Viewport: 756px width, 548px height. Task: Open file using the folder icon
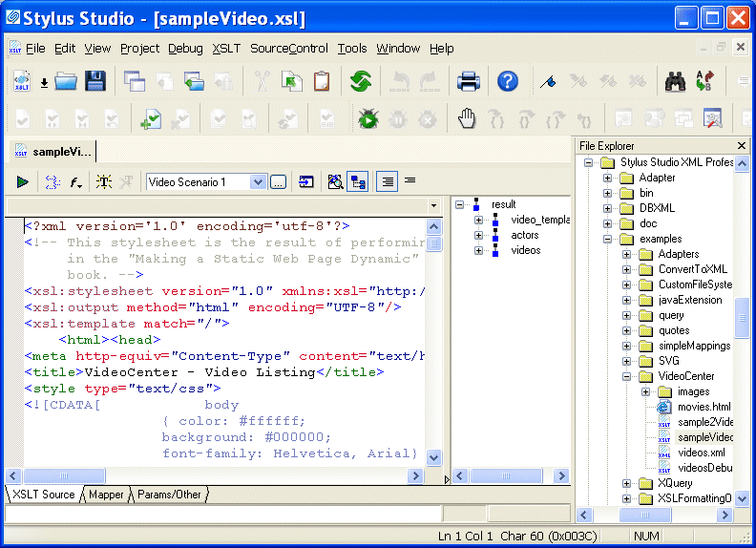(x=65, y=81)
